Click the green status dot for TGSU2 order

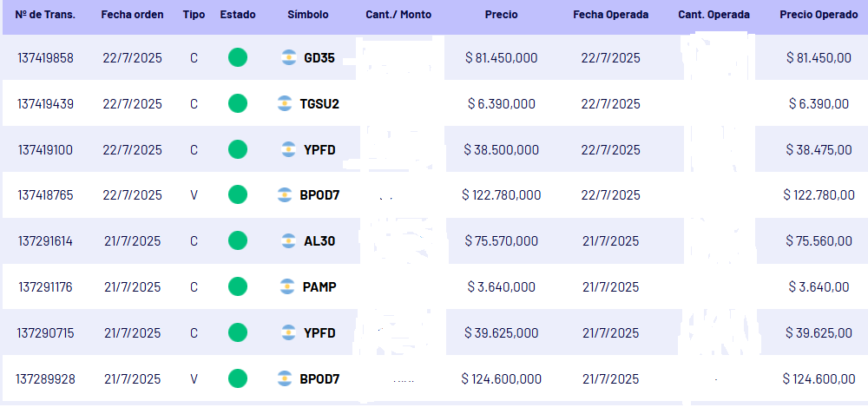pyautogui.click(x=238, y=104)
